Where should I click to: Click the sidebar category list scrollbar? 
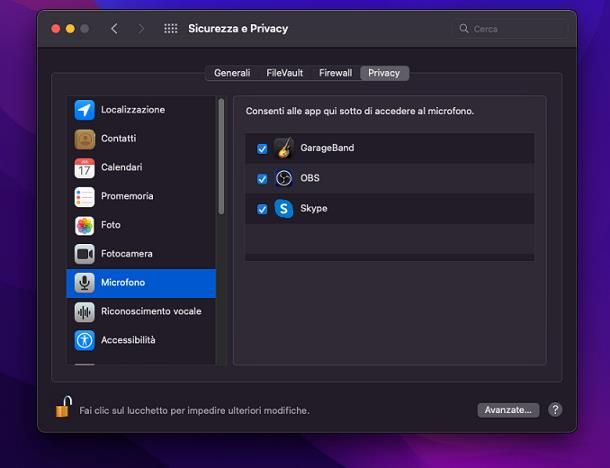click(x=221, y=156)
